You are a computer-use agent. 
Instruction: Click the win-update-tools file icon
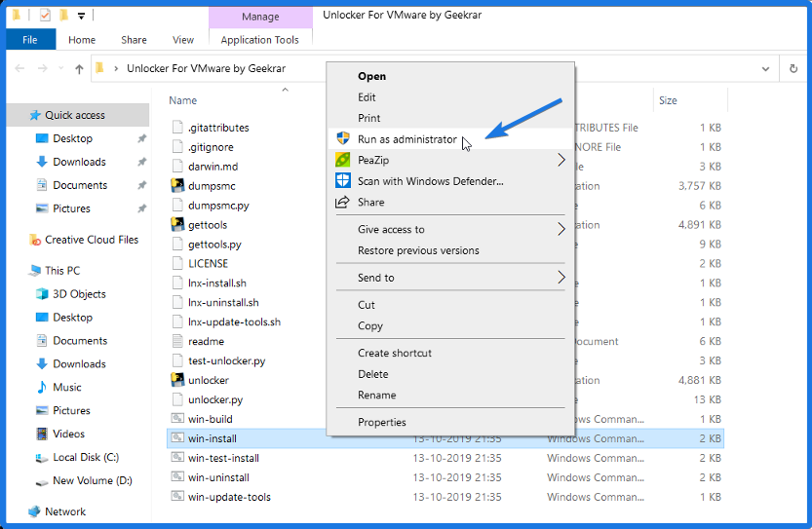coord(177,496)
